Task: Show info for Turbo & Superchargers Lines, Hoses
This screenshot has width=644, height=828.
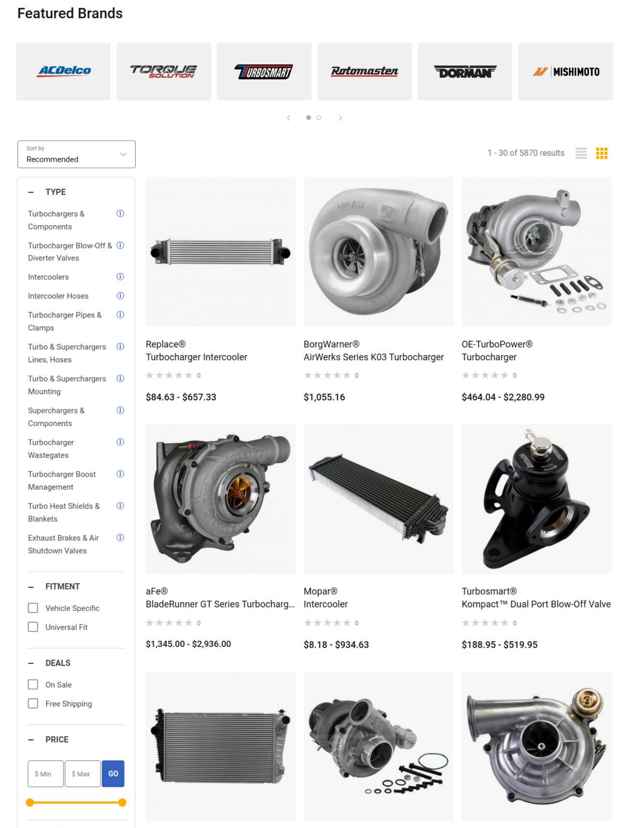Action: [x=120, y=347]
